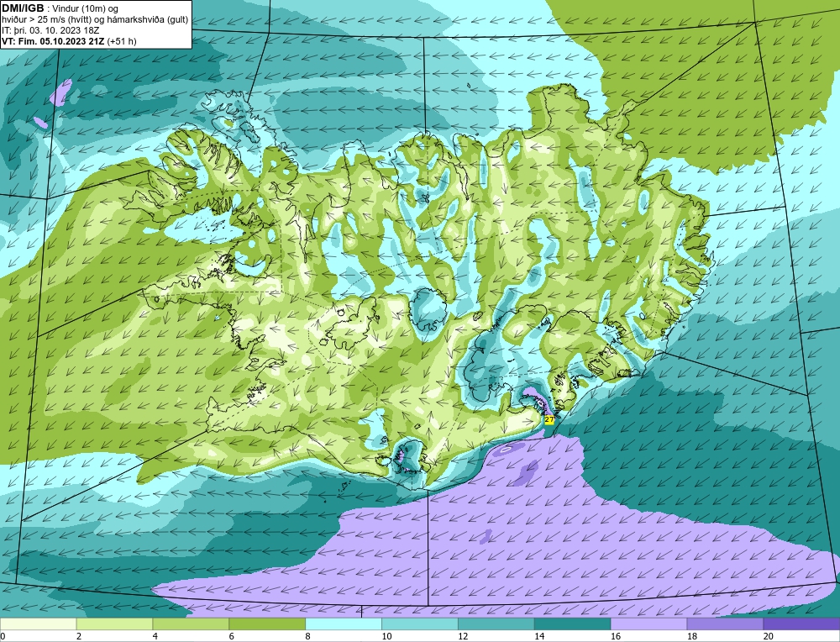
Task: Click the scale value 14
Action: click(x=539, y=636)
